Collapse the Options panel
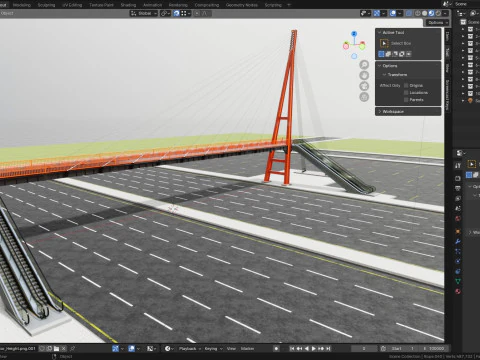This screenshot has height=360, width=480. pos(379,66)
